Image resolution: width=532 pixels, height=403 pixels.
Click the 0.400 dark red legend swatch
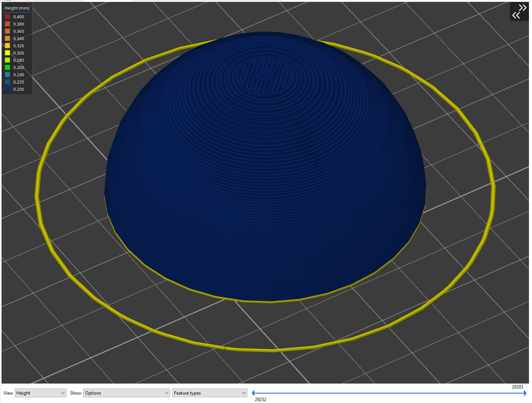(x=7, y=17)
